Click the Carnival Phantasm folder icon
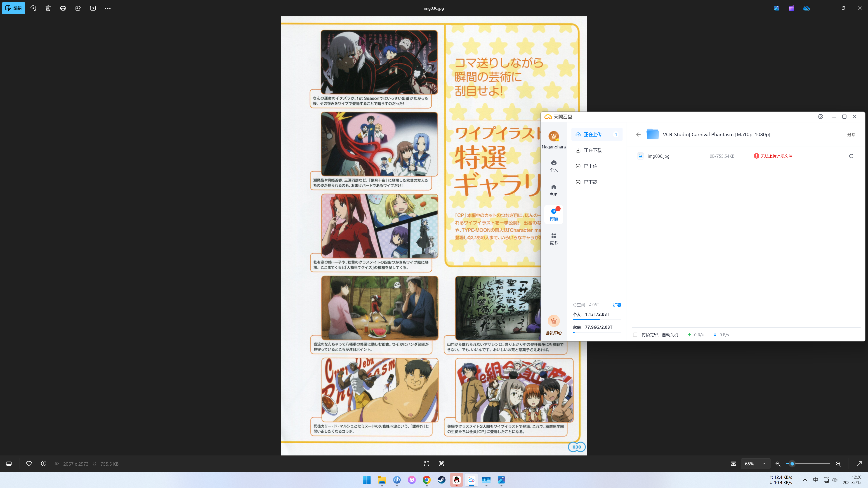 point(652,134)
